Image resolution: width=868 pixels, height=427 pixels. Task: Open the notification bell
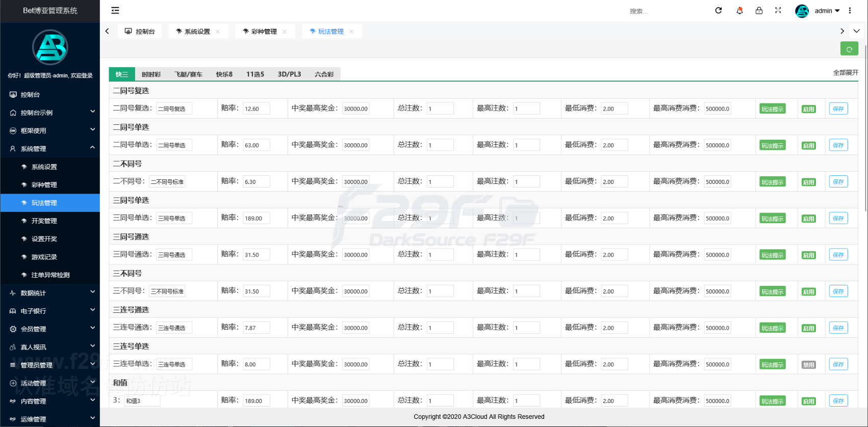[739, 10]
